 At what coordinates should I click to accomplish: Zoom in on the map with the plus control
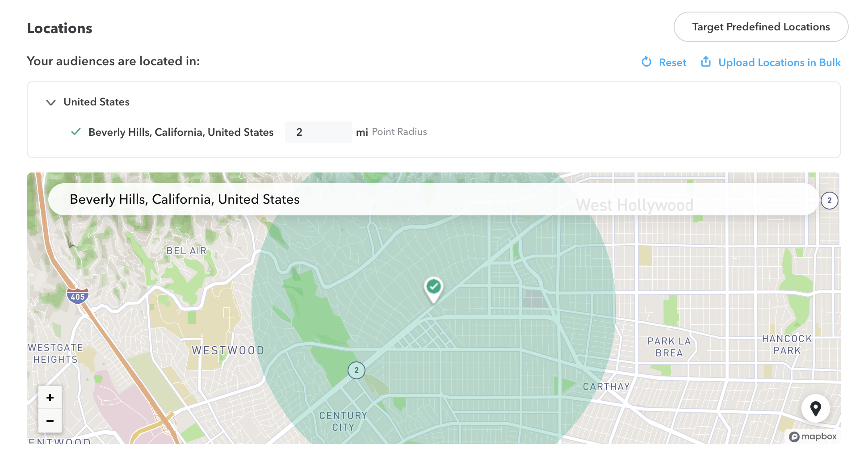pos(50,397)
